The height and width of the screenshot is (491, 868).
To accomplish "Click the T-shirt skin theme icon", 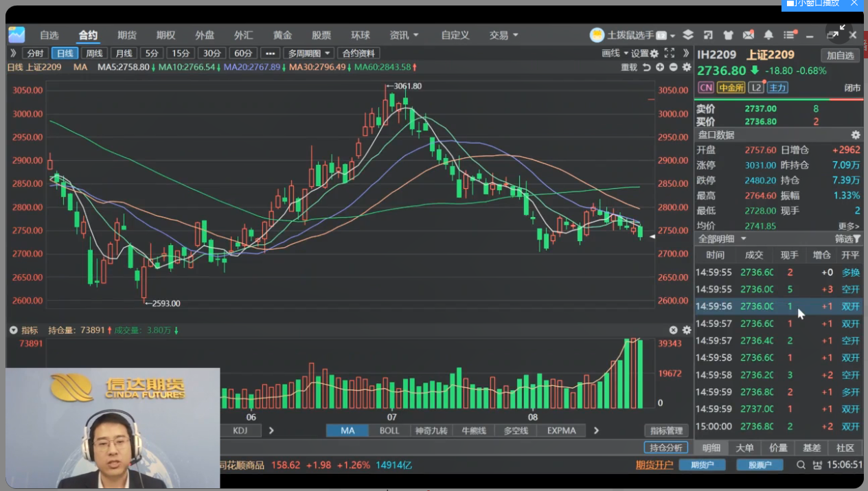I will (x=729, y=35).
